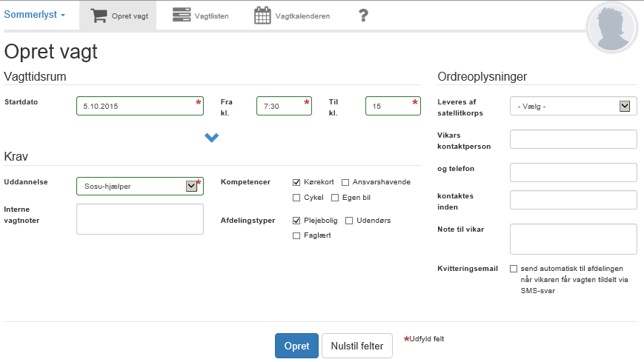644x362 pixels.
Task: Enable automatic Kvitteringsemail checkbox
Action: 514,269
